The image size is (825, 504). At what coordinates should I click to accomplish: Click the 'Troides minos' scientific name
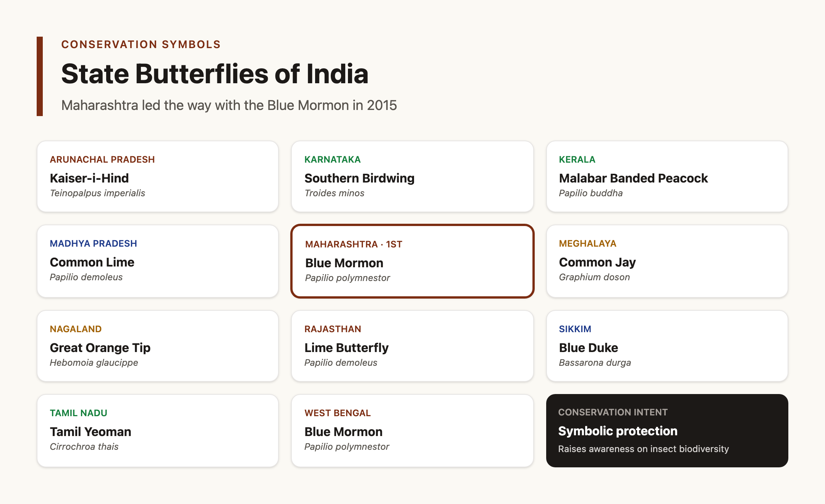[x=334, y=193]
